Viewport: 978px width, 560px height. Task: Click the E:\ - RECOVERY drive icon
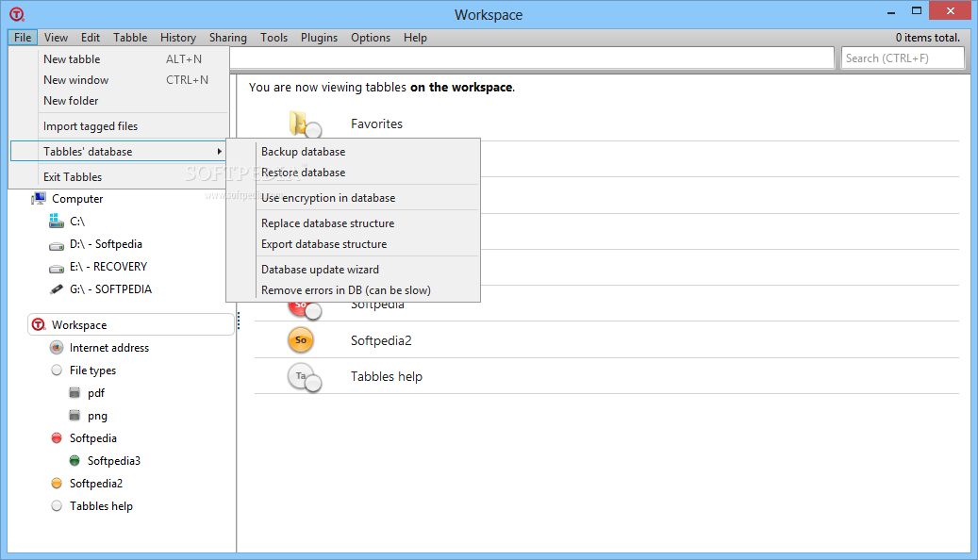57,268
